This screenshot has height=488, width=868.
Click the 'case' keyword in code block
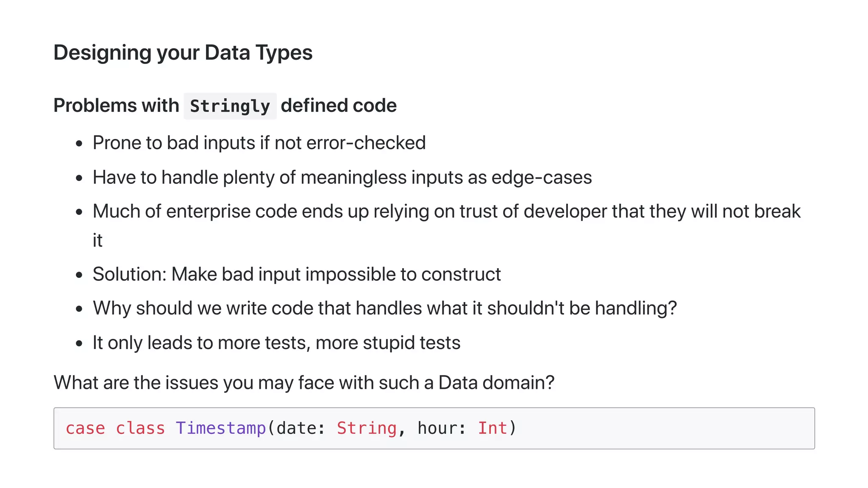[x=85, y=428]
